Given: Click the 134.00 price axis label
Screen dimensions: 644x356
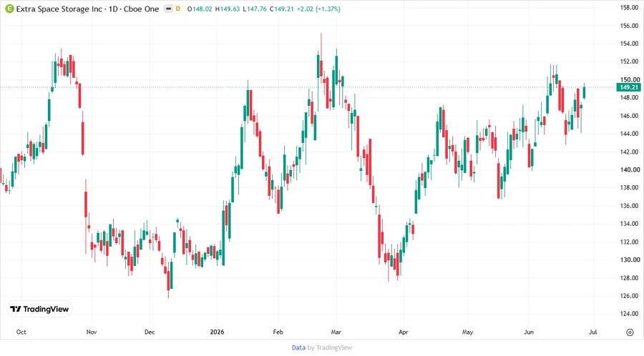Looking at the screenshot, I should pos(629,224).
